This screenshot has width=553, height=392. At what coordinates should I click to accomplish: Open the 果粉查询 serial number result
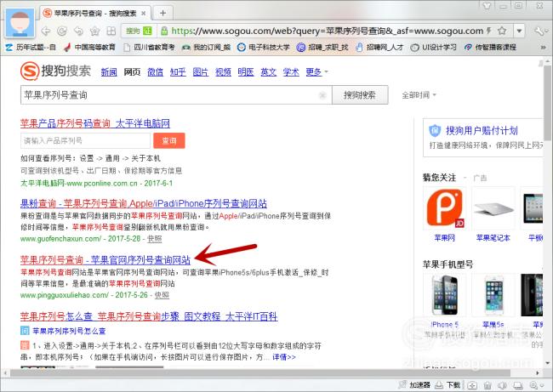144,203
